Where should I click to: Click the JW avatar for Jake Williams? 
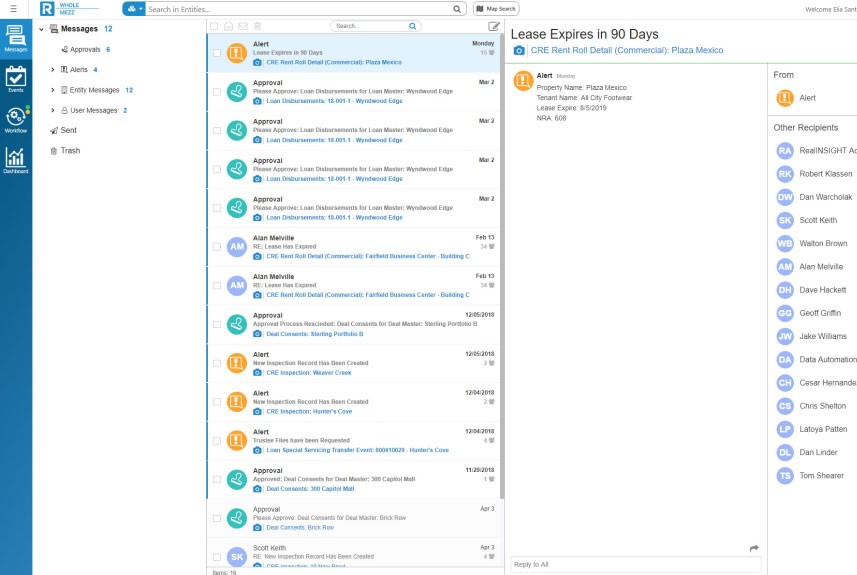(785, 336)
